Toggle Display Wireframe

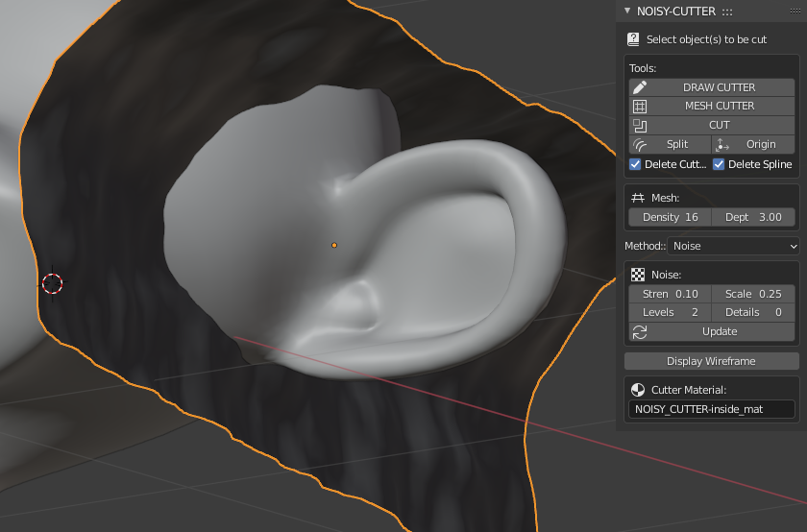coord(712,361)
